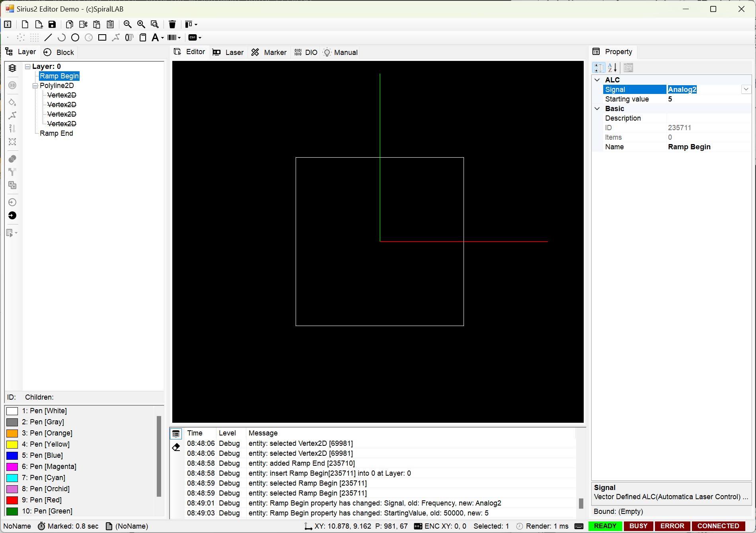The height and width of the screenshot is (533, 756).
Task: Click the stopwatch icon next to Marked time
Action: point(41,526)
